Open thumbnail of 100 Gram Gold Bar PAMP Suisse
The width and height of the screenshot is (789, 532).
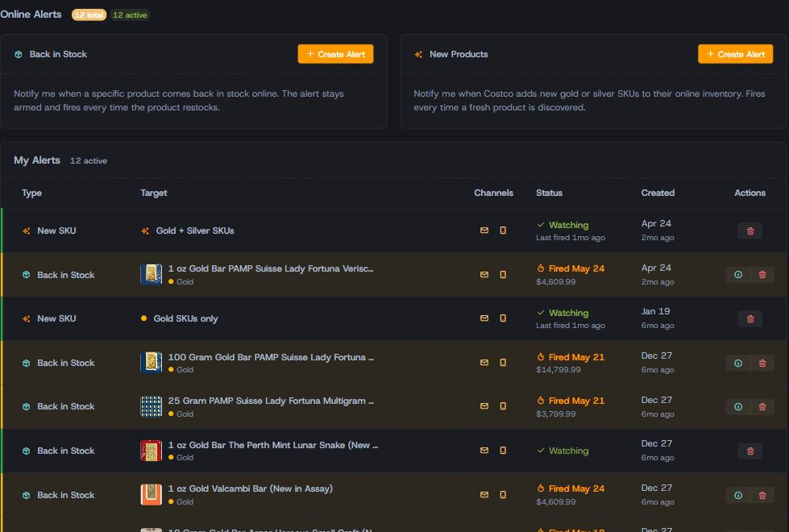pyautogui.click(x=151, y=363)
